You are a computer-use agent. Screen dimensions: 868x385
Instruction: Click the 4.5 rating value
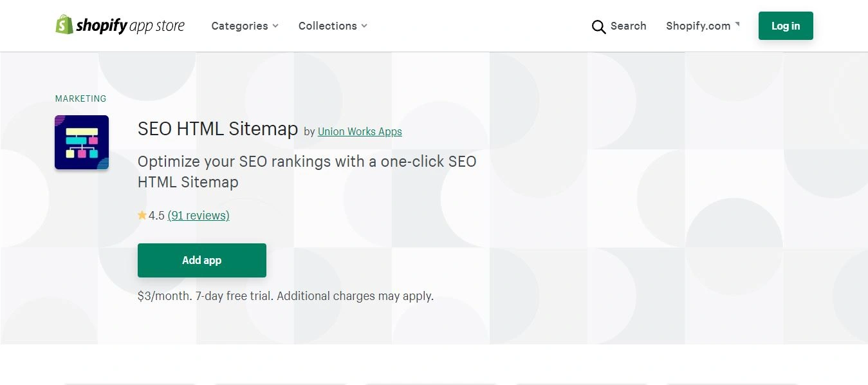click(156, 216)
